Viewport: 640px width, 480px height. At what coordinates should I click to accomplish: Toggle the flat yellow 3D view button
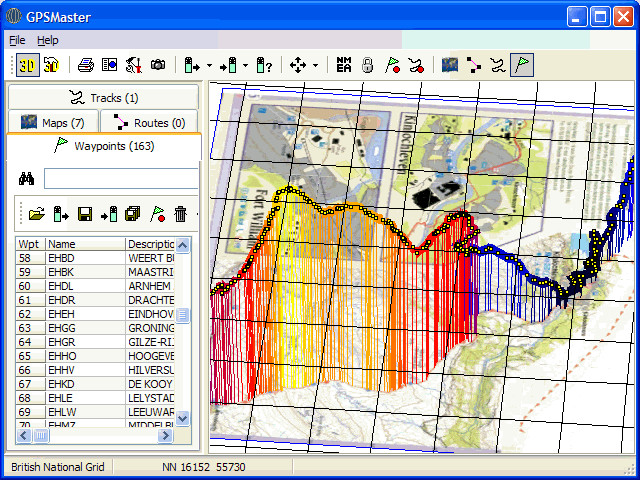point(28,65)
